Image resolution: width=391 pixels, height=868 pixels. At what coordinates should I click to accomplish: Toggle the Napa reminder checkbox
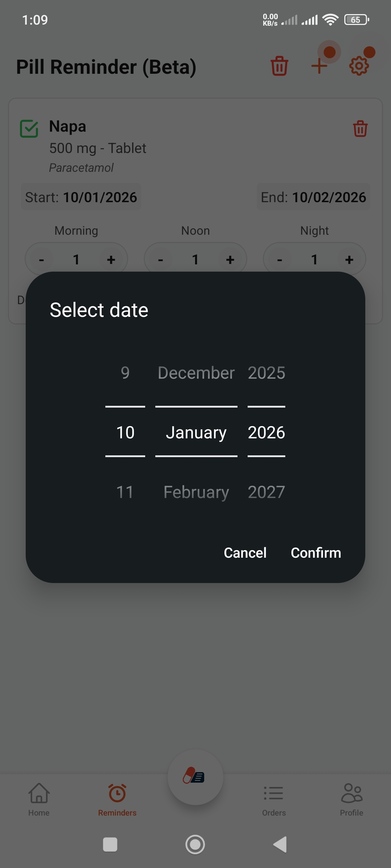click(29, 129)
